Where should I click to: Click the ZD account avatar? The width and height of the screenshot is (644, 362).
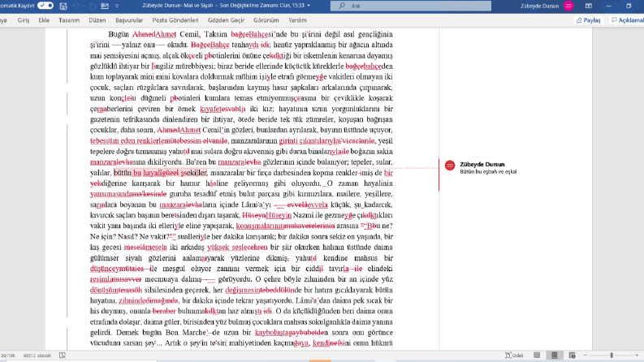[x=568, y=6]
